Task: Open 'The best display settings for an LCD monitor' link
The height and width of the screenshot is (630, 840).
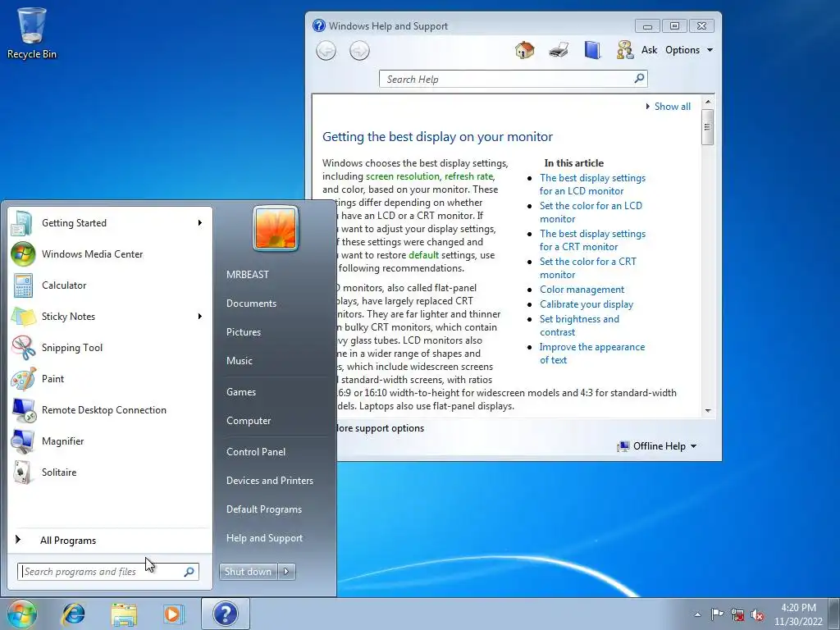Action: click(592, 185)
